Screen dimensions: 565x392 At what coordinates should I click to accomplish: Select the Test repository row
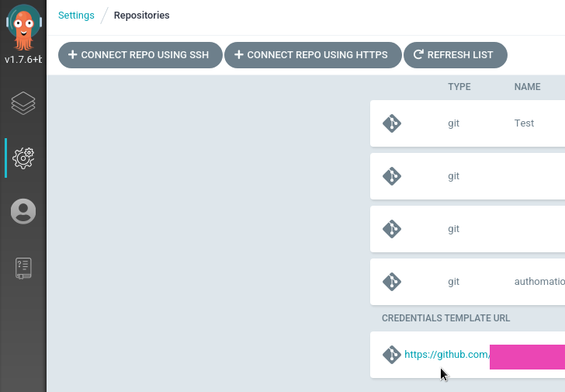[x=467, y=123]
